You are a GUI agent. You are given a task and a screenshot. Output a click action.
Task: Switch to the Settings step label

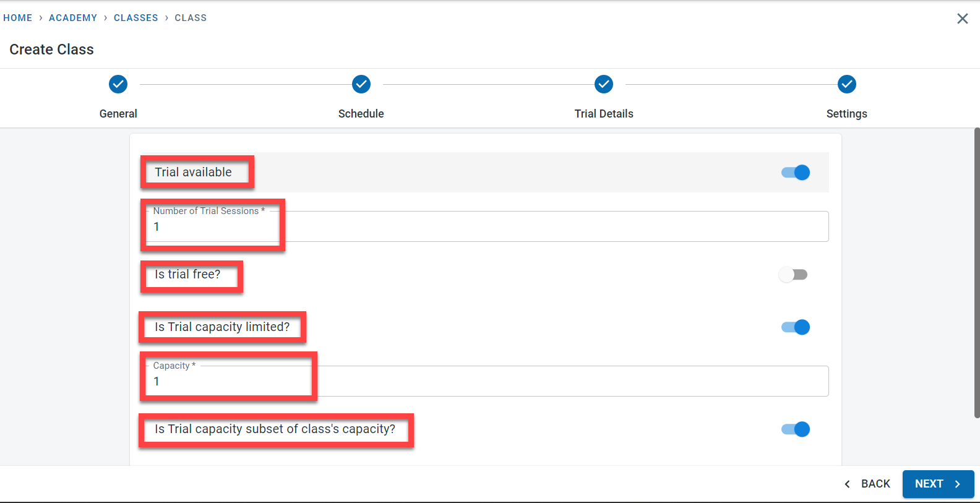847,114
